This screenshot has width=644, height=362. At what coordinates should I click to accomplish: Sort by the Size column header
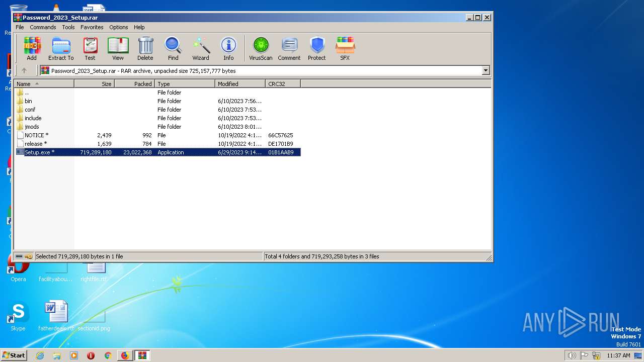pos(95,84)
